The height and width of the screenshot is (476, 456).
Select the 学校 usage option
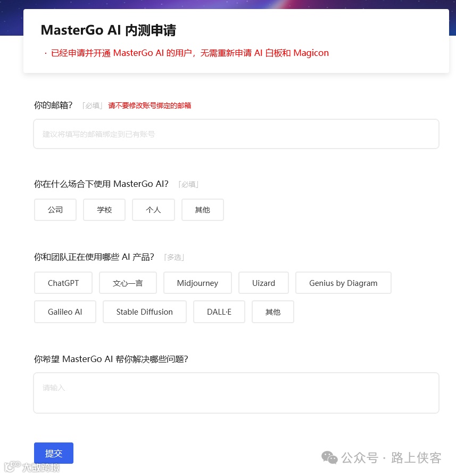pos(104,210)
